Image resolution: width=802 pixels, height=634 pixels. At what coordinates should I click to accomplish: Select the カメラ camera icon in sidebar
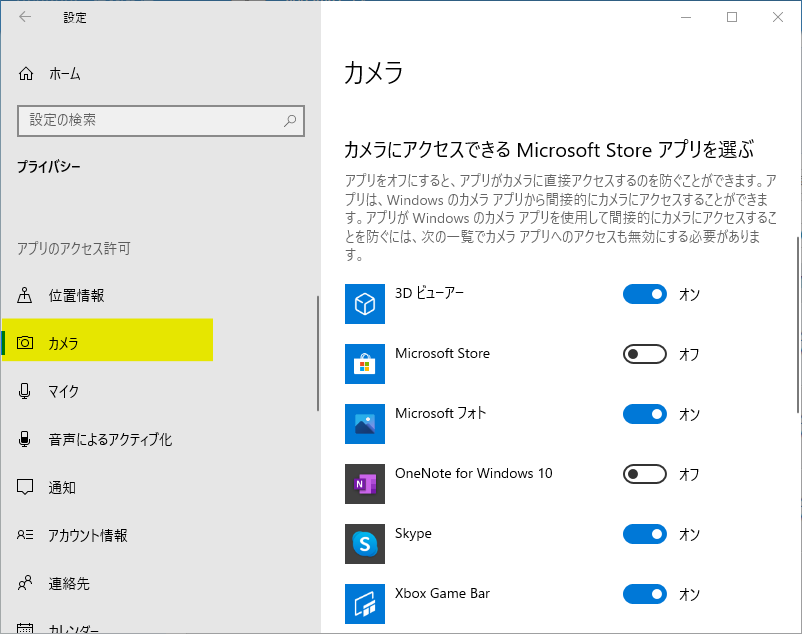tap(25, 343)
